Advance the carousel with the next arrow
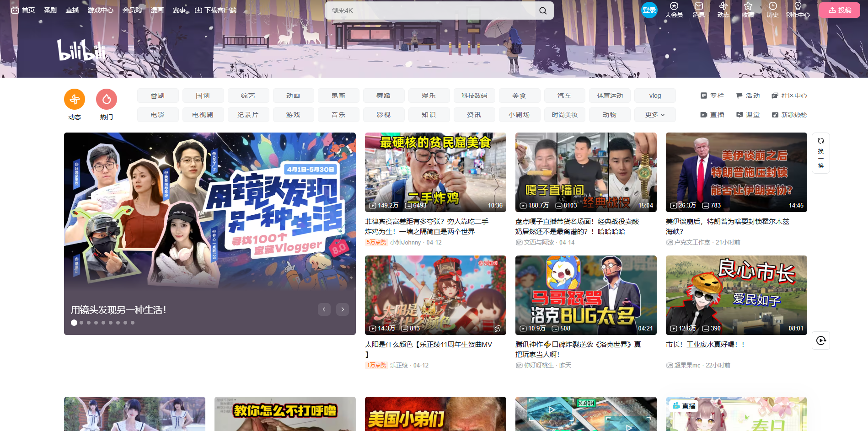 point(342,309)
